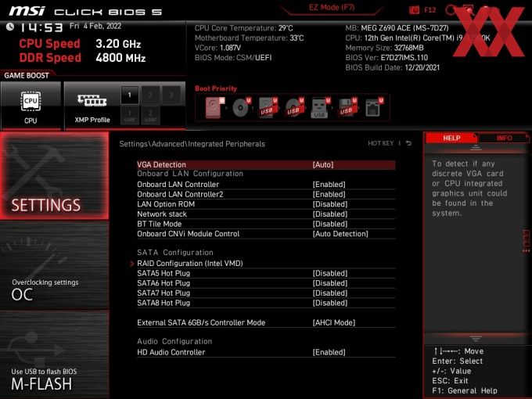Click the MB MEG Z690 ACE text
Image resolution: width=532 pixels, height=399 pixels.
coord(397,28)
